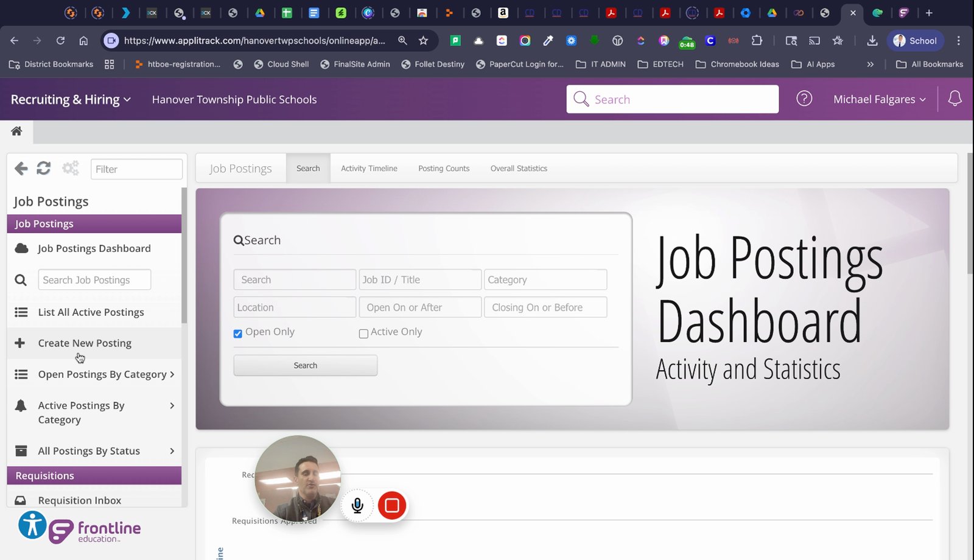974x560 pixels.
Task: Click the magnifier icon beside Search Job Postings
Action: (21, 280)
